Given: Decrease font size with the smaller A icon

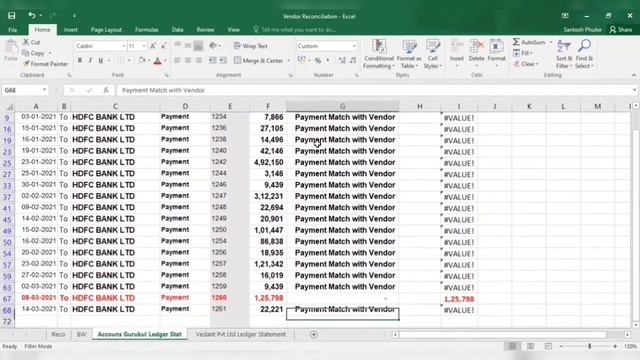Looking at the screenshot, I should coord(163,46).
